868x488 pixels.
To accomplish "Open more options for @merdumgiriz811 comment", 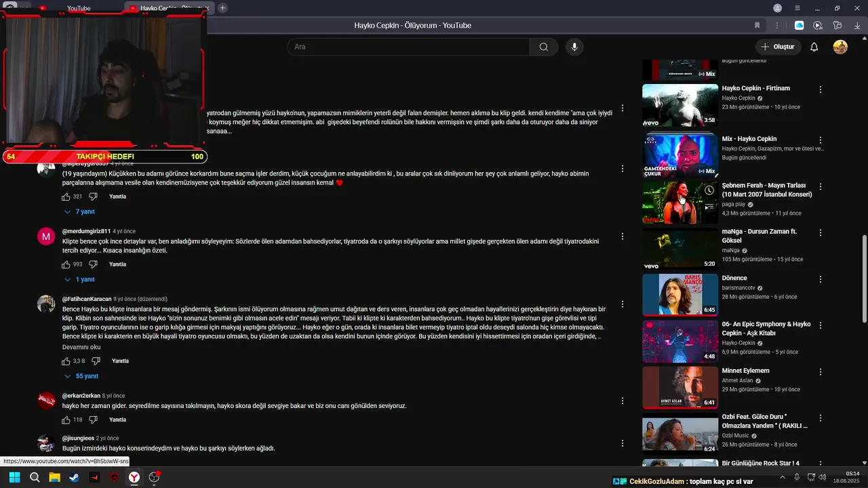I will pyautogui.click(x=623, y=237).
